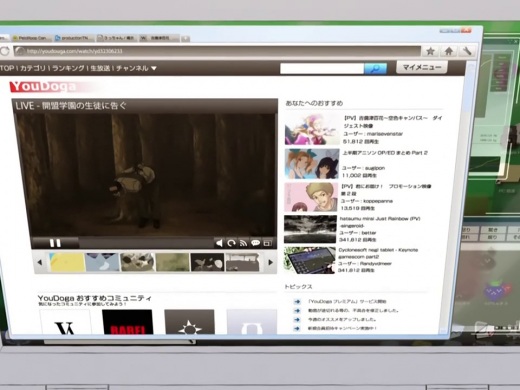Show previous thumbnails with the left arrow
The width and height of the screenshot is (520, 390).
tap(40, 263)
